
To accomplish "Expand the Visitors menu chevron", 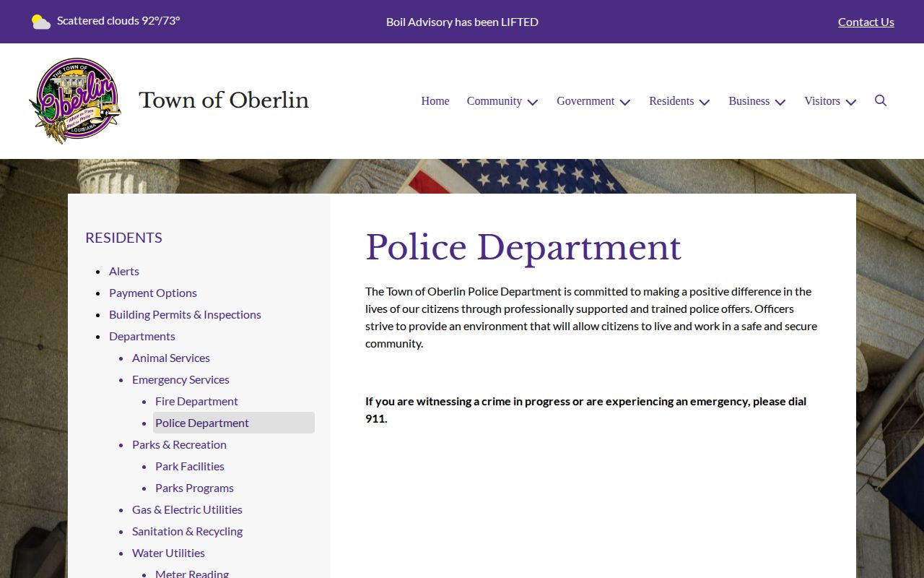I will click(x=851, y=102).
